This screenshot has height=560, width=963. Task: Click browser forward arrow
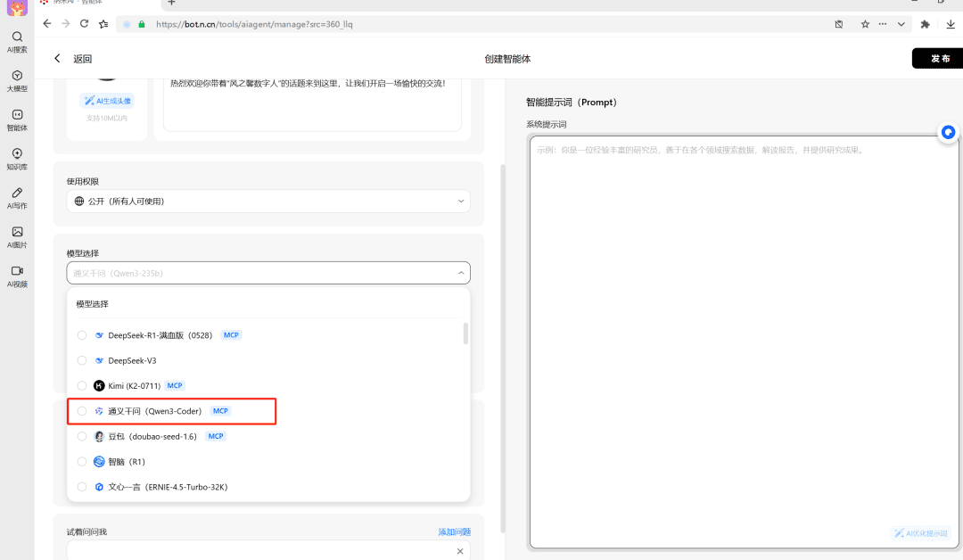(66, 24)
